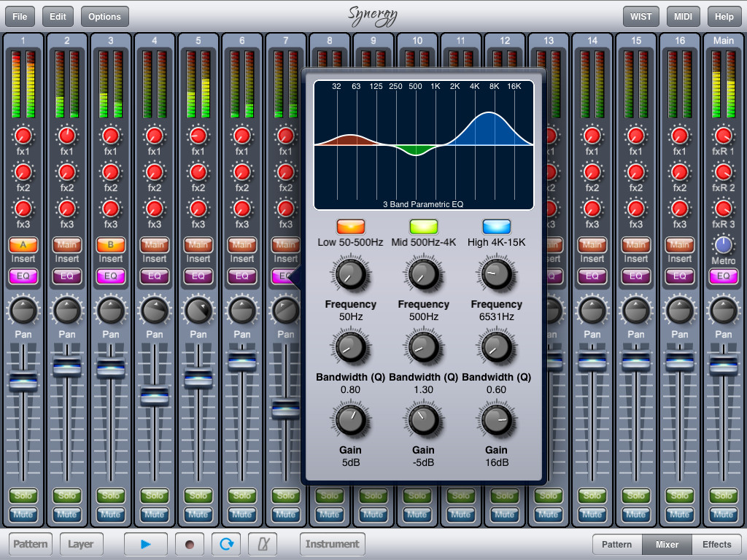Click the WIST button
Image resolution: width=747 pixels, height=560 pixels.
coord(640,17)
